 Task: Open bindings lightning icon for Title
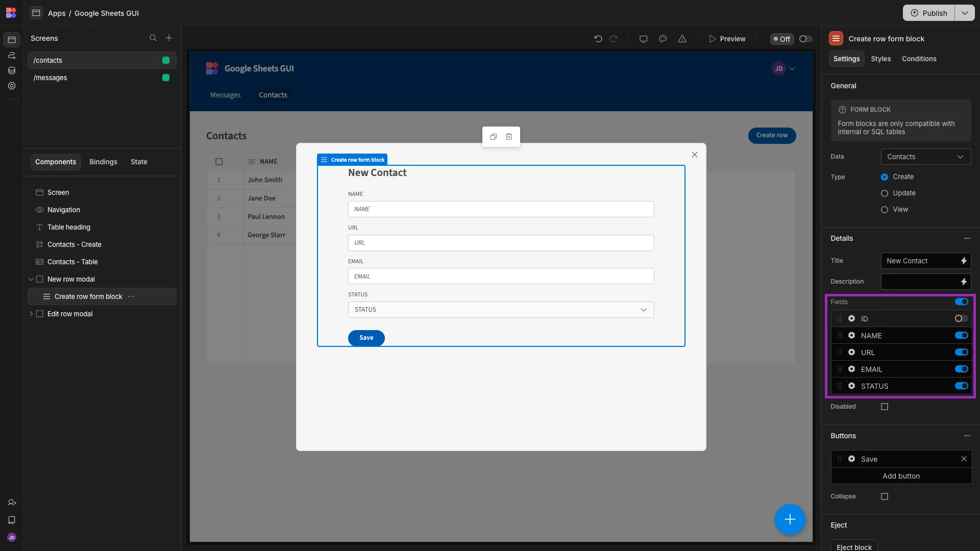pyautogui.click(x=964, y=261)
